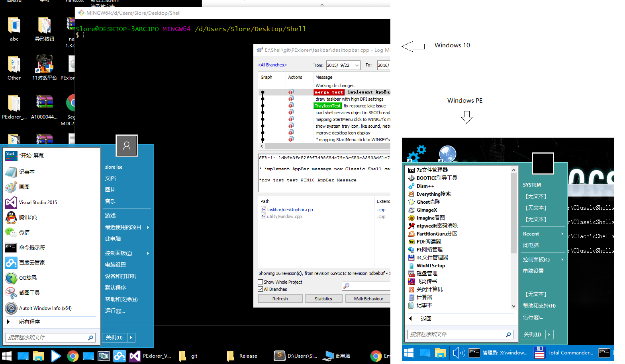The width and height of the screenshot is (625, 364).
Task: Click the <All Branches> link
Action: (x=272, y=65)
